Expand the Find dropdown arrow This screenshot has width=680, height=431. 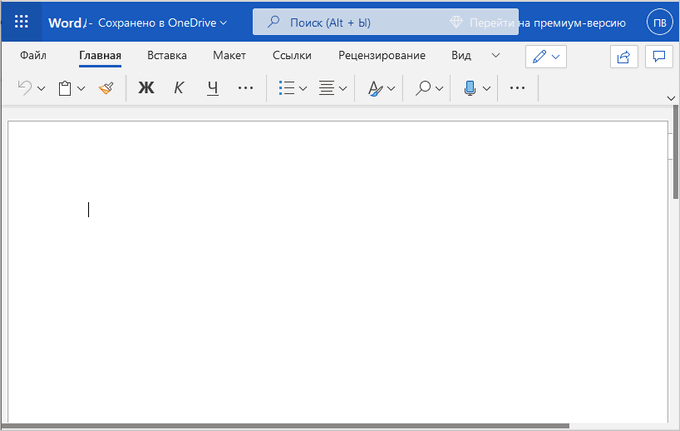click(439, 89)
